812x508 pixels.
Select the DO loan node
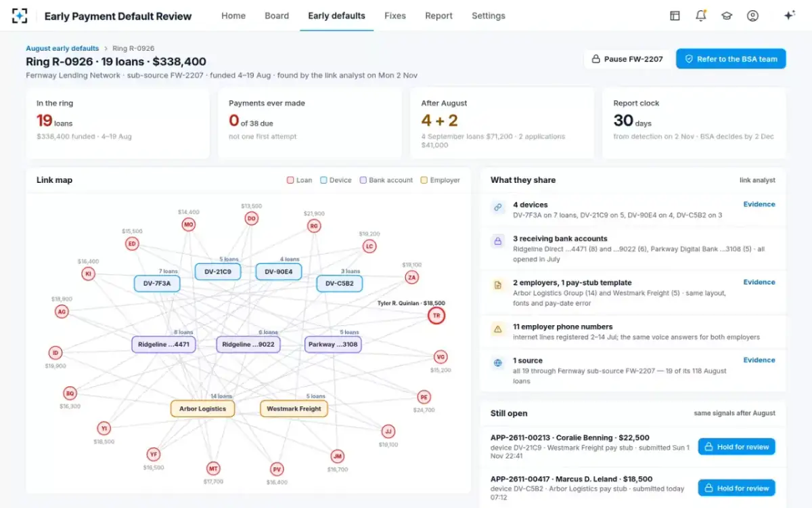[x=251, y=218]
